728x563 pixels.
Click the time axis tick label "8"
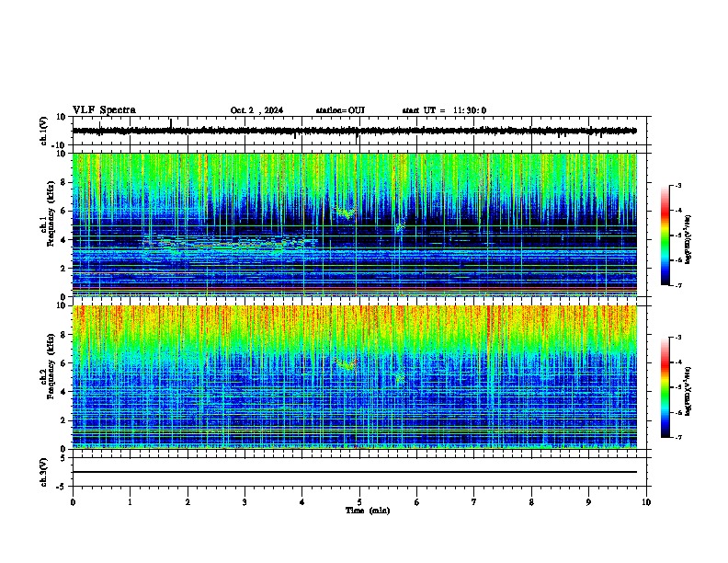pyautogui.click(x=531, y=502)
